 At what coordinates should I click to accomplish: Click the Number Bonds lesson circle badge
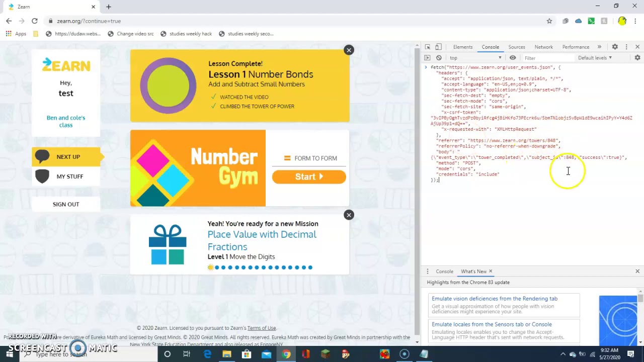pyautogui.click(x=168, y=85)
